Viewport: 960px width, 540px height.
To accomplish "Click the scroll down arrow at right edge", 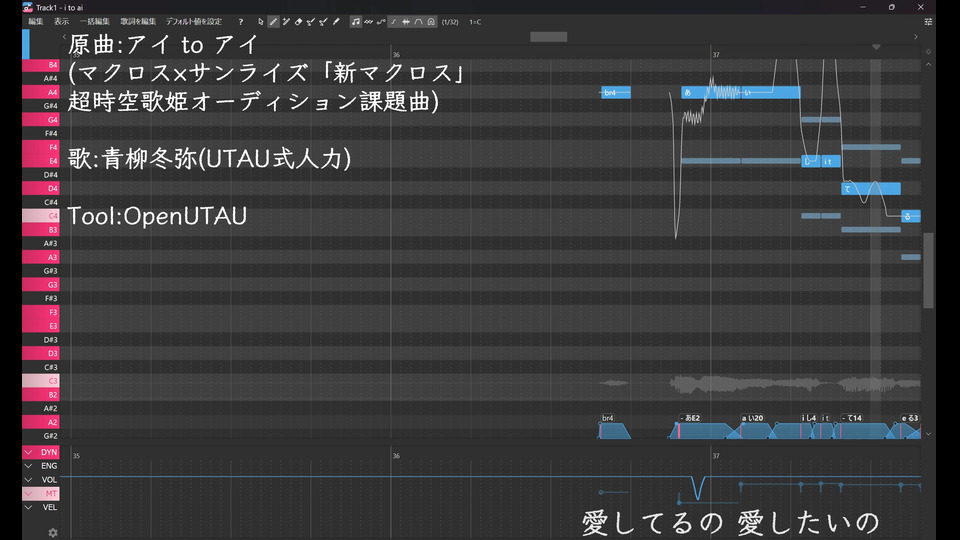I will (928, 434).
